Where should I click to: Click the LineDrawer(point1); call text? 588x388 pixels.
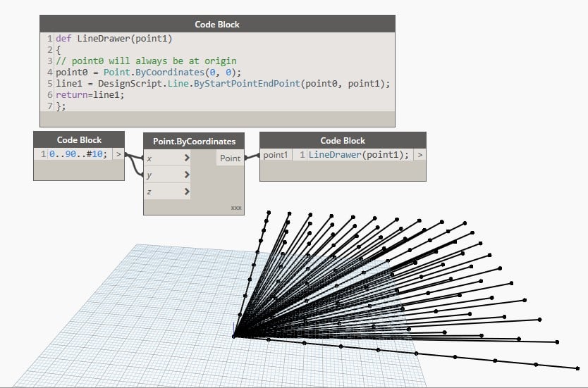tap(358, 155)
